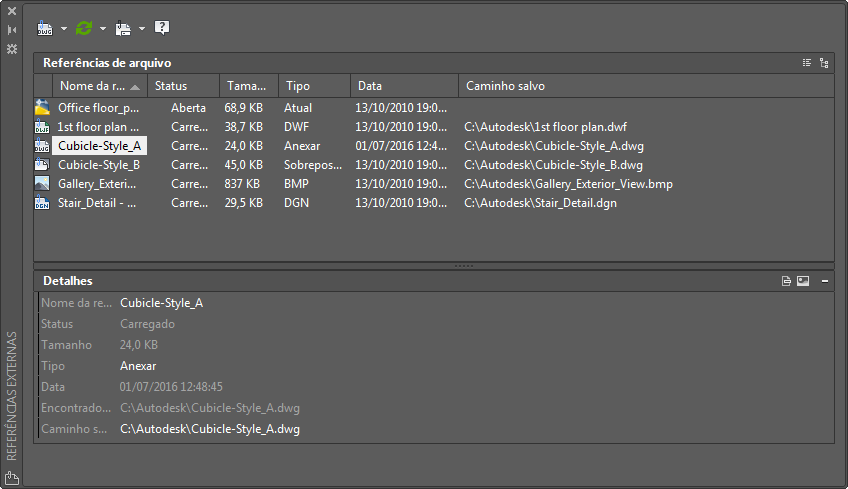Select the Stair_Detail DGN reference row
Screen dimensions: 848x489
pos(97,203)
